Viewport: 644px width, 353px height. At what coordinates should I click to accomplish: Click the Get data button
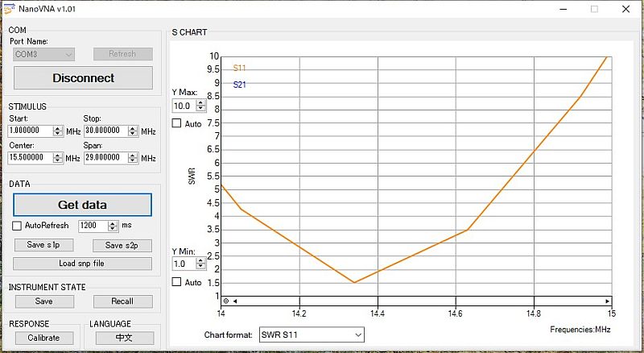[x=82, y=205]
